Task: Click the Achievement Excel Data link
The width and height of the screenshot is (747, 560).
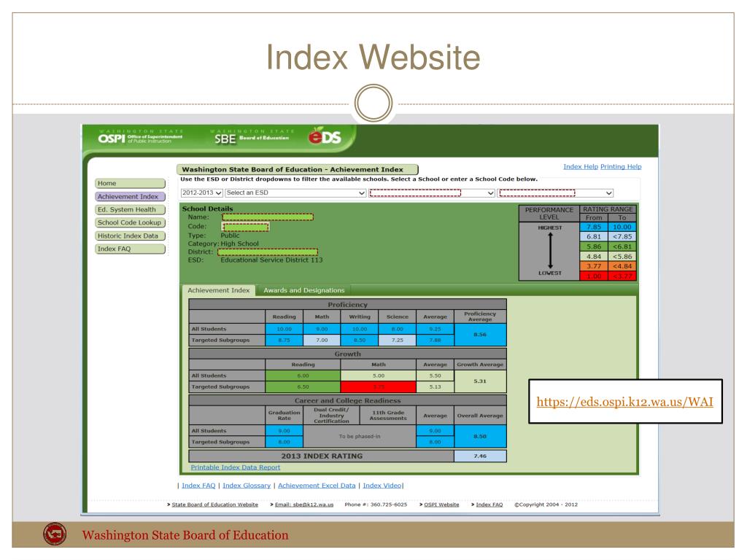Action: pos(317,486)
